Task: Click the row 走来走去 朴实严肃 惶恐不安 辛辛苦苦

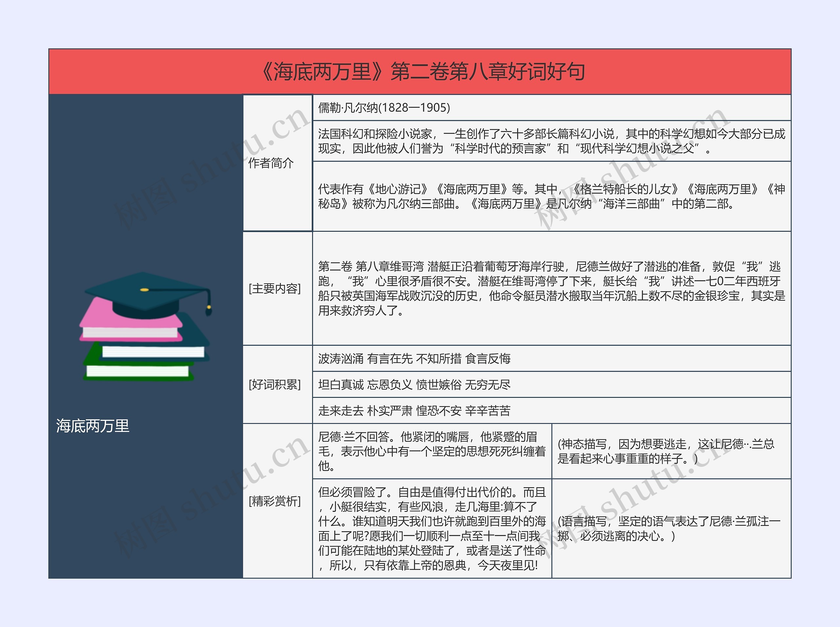Action: point(552,411)
